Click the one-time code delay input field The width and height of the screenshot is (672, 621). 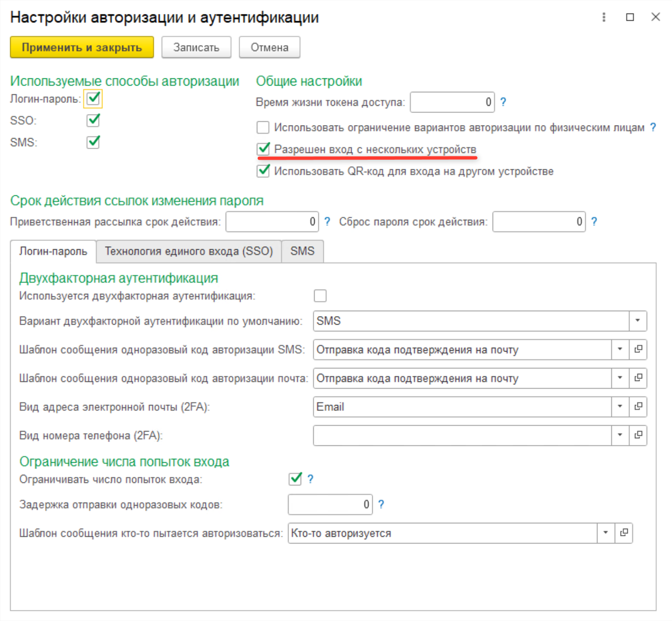pyautogui.click(x=330, y=505)
